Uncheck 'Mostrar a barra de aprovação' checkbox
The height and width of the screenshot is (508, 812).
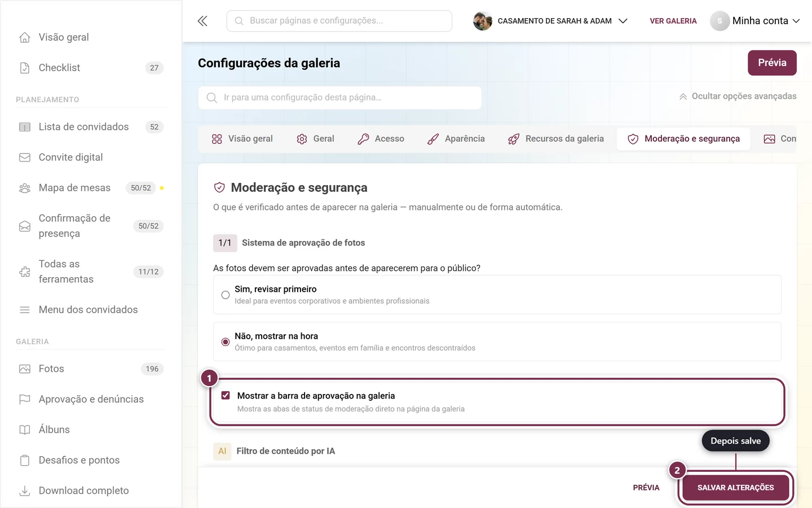[x=226, y=396]
